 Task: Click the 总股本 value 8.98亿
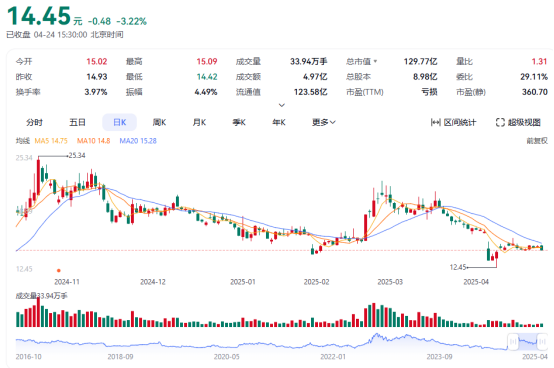tap(425, 77)
